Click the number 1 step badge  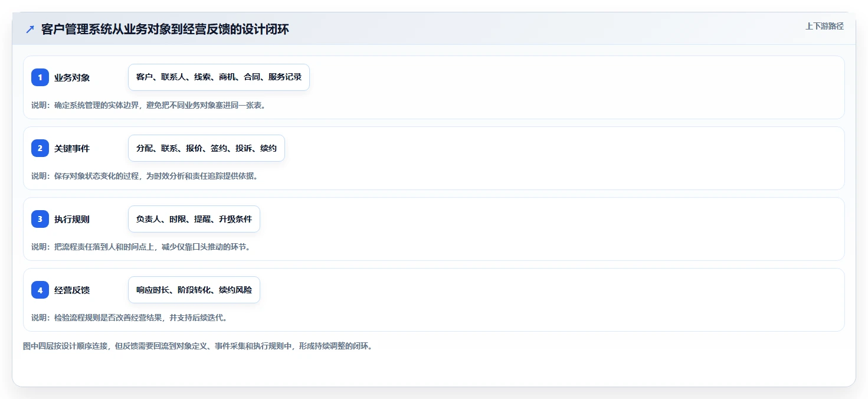coord(40,77)
